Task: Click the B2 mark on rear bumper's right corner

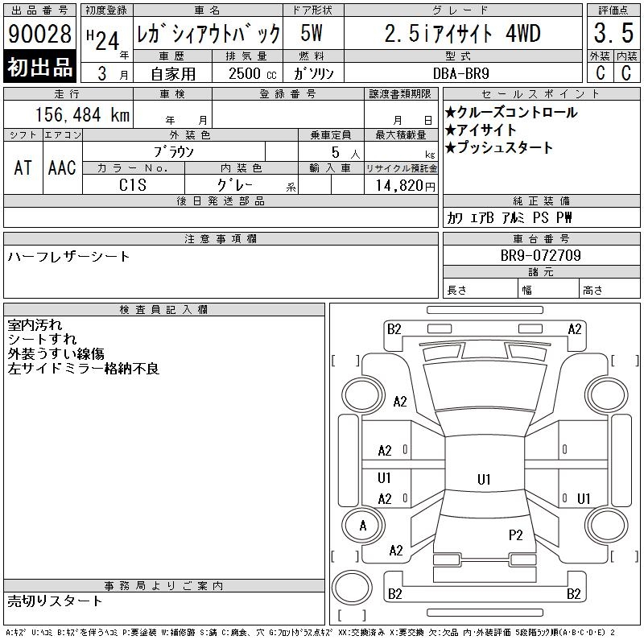Action: tap(573, 593)
